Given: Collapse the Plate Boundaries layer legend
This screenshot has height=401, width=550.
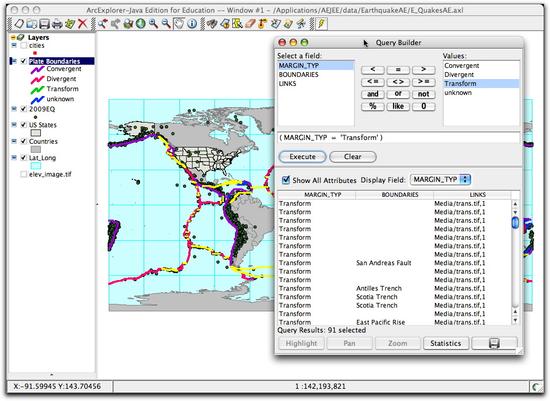Looking at the screenshot, I should pyautogui.click(x=14, y=61).
